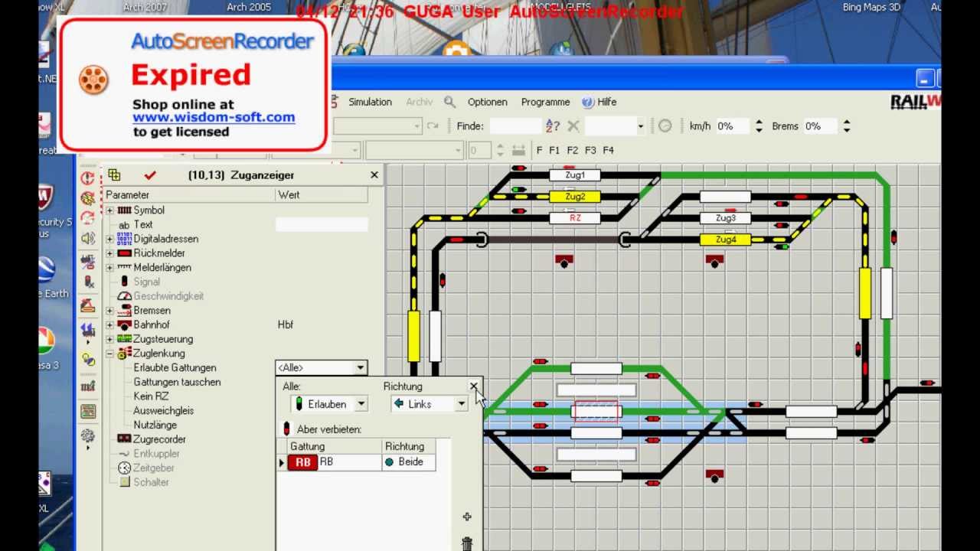
Task: Click the red checkmark in properties header
Action: [x=150, y=175]
